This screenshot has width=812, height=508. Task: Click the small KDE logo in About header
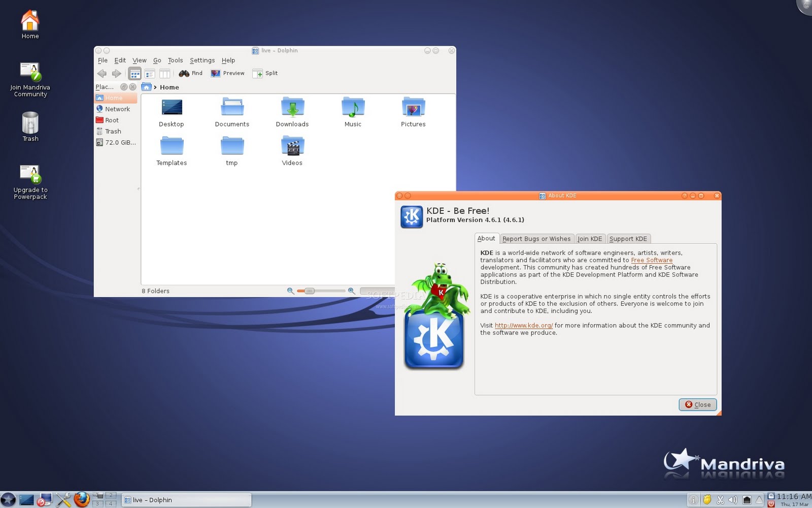[412, 217]
